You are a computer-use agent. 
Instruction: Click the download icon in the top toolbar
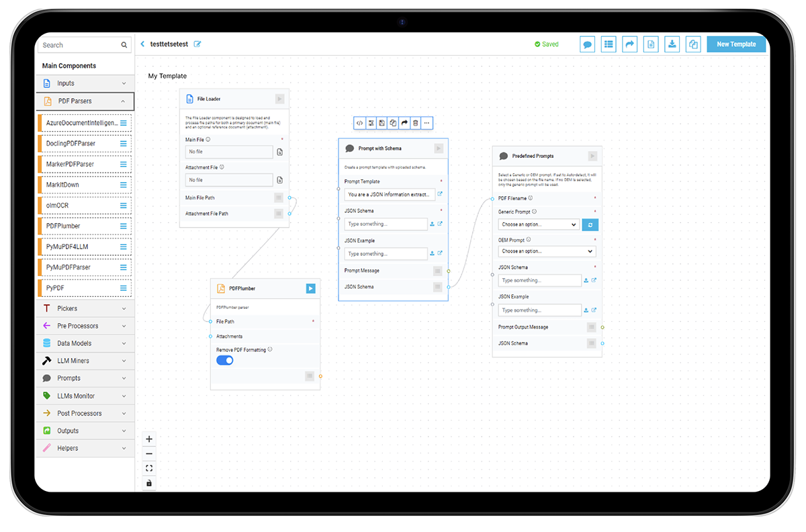(672, 44)
